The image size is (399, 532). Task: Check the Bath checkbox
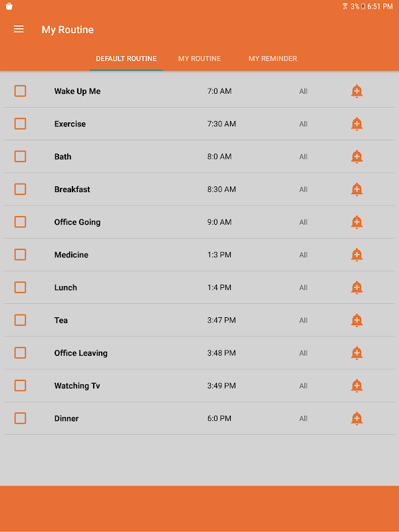(x=21, y=156)
